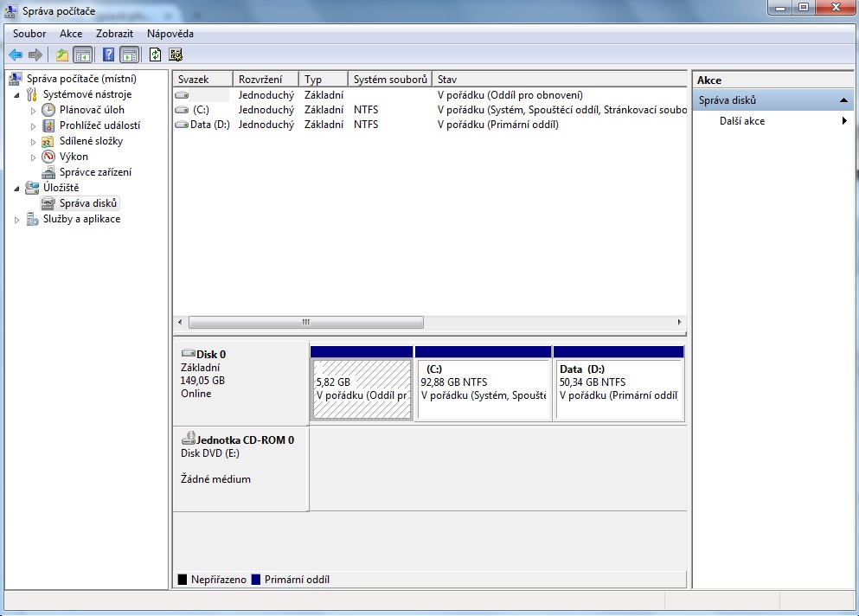Collapse the Systémové nástroje node

pos(18,95)
